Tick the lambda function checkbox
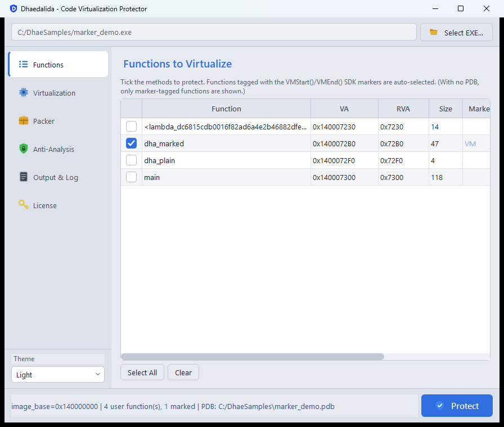 (x=131, y=127)
